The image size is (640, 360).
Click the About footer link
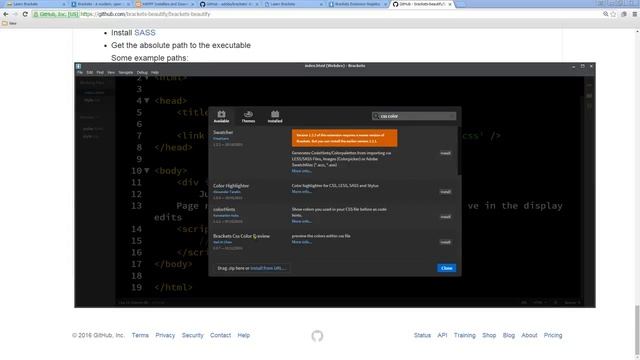529,335
